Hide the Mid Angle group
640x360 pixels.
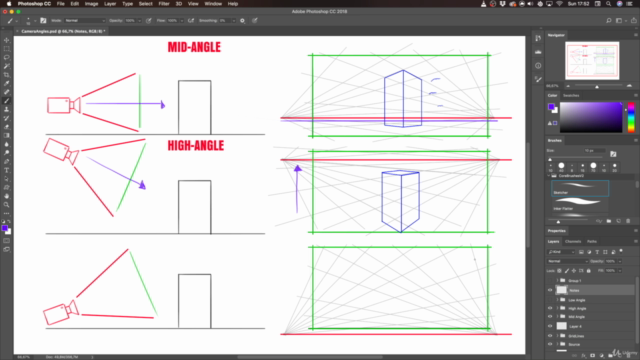click(550, 316)
